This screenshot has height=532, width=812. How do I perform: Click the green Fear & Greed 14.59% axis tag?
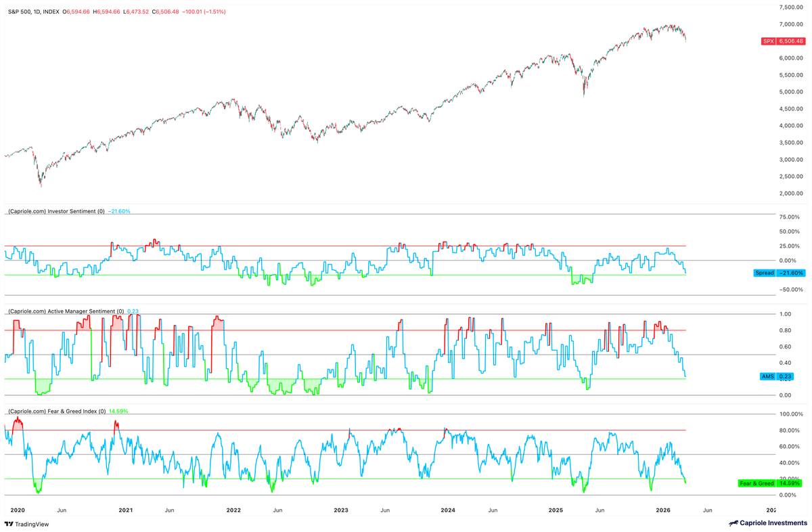coord(771,483)
